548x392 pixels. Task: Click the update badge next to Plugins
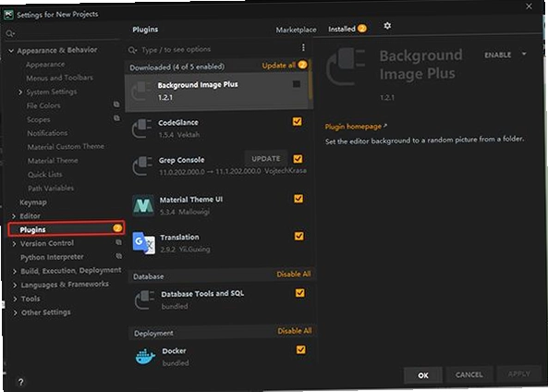[x=117, y=228]
